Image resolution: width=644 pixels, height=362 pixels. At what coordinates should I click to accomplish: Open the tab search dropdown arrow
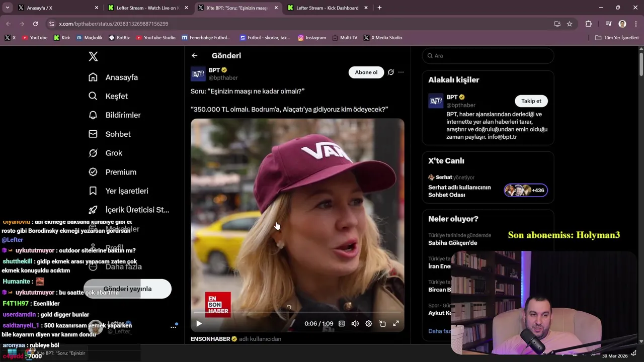[7, 8]
